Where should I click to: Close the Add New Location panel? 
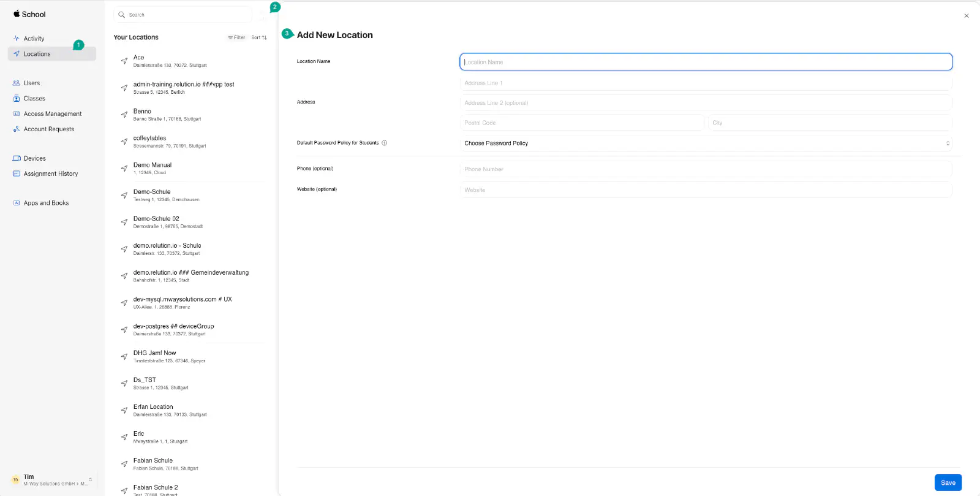click(967, 16)
